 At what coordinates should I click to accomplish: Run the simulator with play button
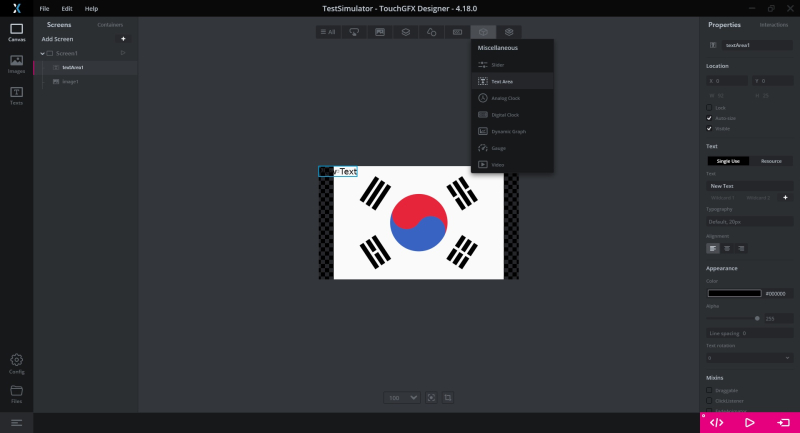(x=750, y=422)
